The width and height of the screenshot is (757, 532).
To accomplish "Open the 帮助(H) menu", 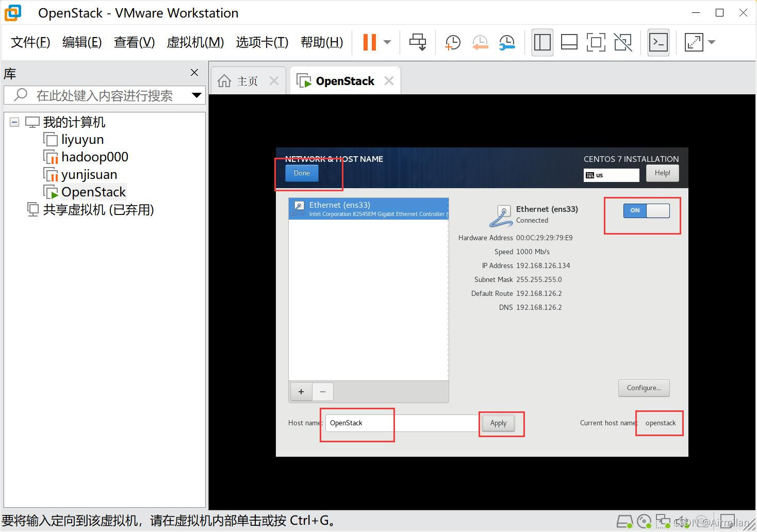I will pyautogui.click(x=322, y=42).
